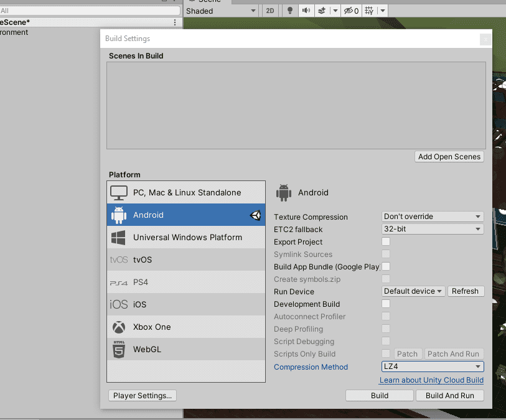Click inside Scenes In Build list area
The image size is (506, 420).
pos(296,106)
